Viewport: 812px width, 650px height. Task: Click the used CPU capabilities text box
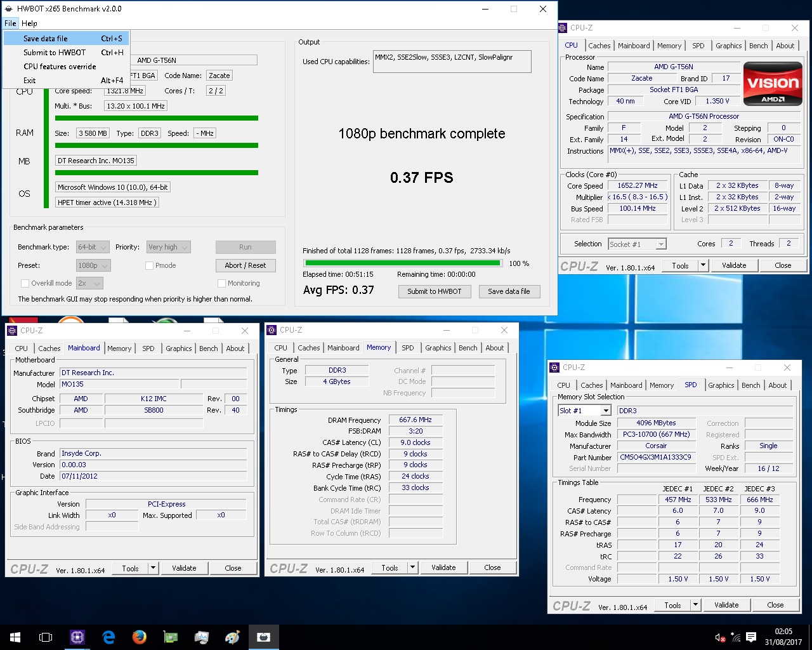click(x=452, y=62)
